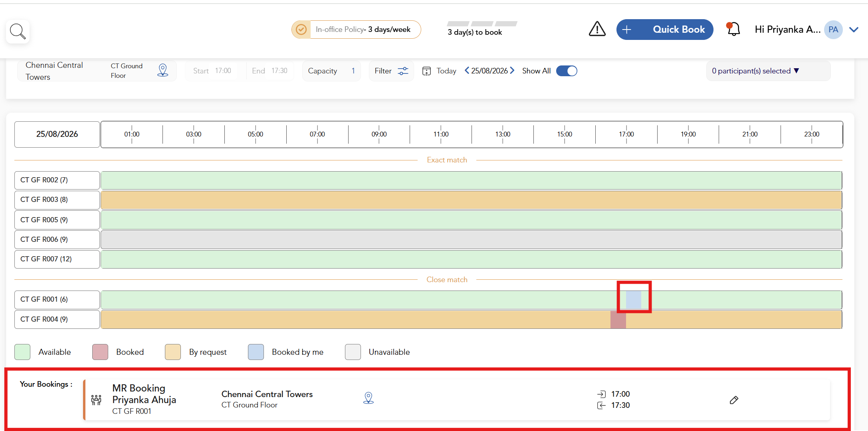Click the Booked legend color swatch
This screenshot has width=868, height=431.
(100, 352)
